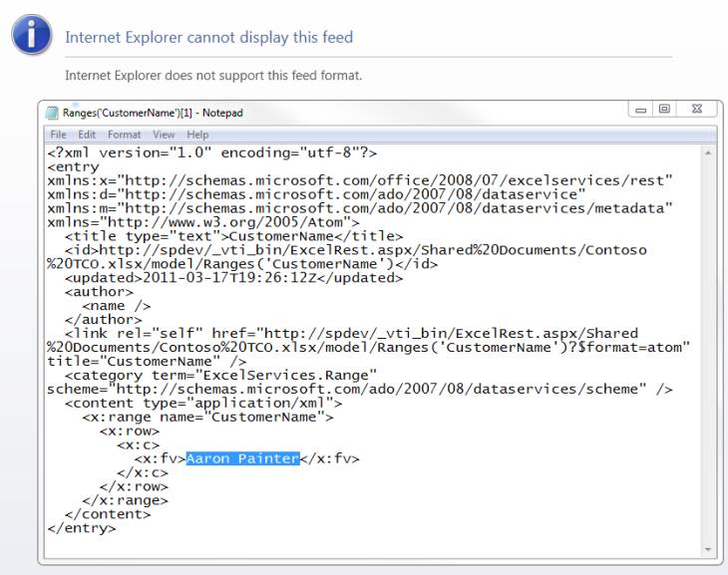Click the category term ExcelServices.Range line

(x=221, y=375)
